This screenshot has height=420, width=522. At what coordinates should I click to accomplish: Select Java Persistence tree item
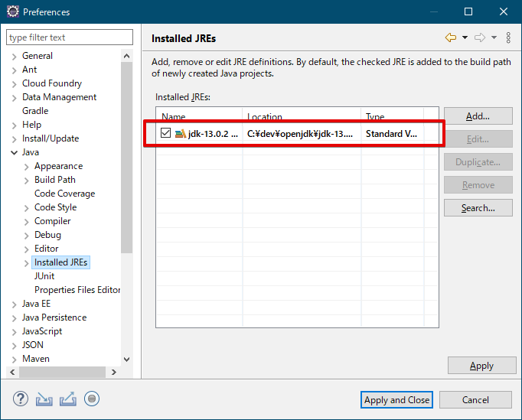(x=54, y=317)
